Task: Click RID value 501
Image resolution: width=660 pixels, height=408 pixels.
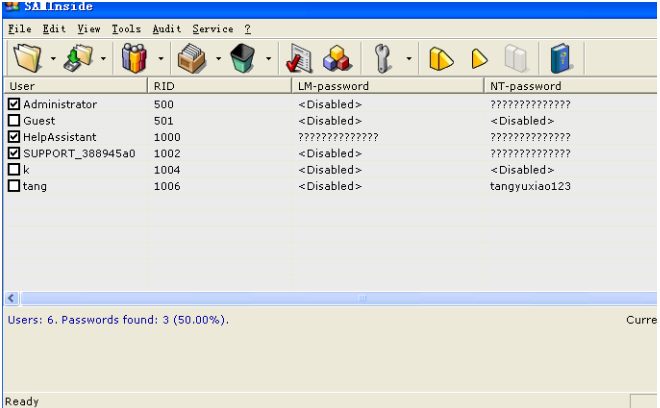Action: coord(164,121)
